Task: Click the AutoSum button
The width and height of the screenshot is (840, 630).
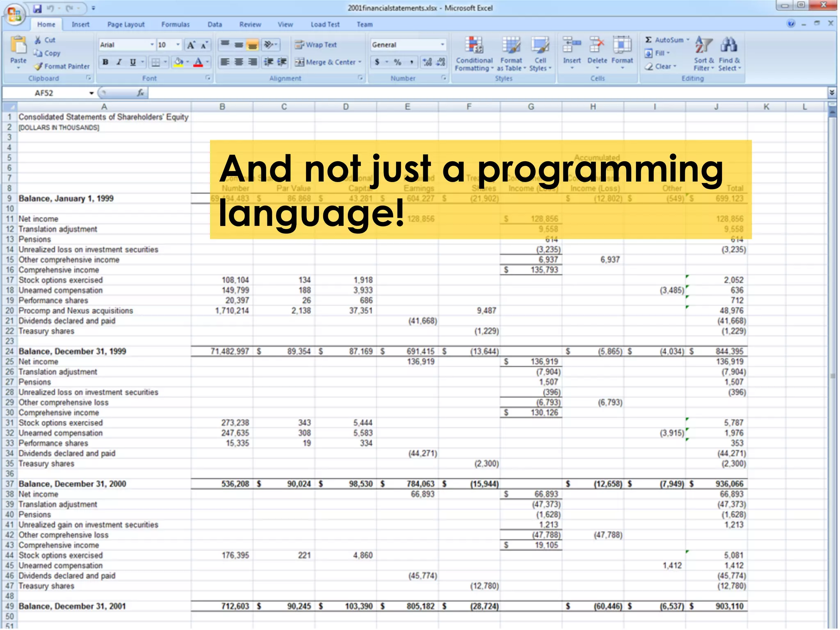Action: [x=664, y=40]
